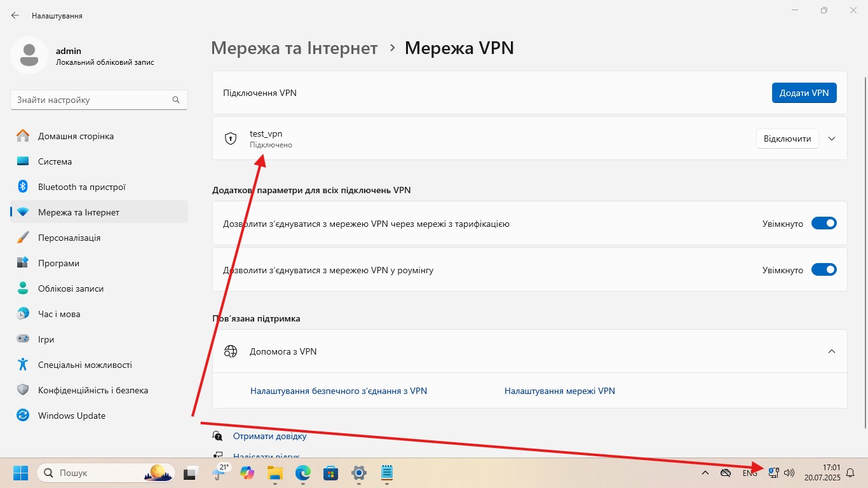Image resolution: width=868 pixels, height=488 pixels.
Task: Click the volume speaker tray icon
Action: tap(789, 473)
